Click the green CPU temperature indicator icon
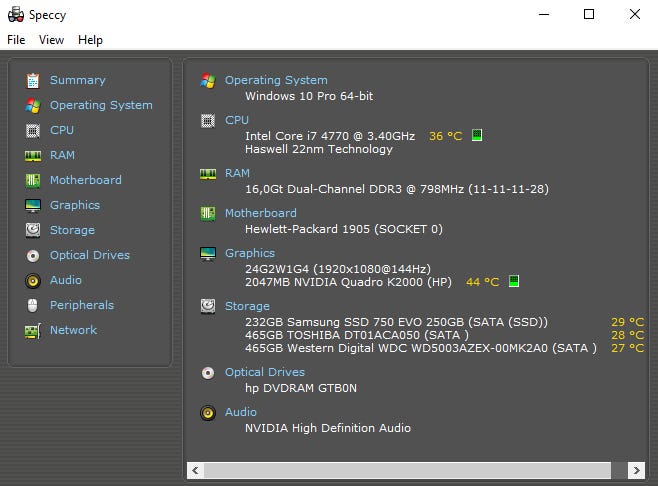Image resolution: width=658 pixels, height=486 pixels. [477, 135]
